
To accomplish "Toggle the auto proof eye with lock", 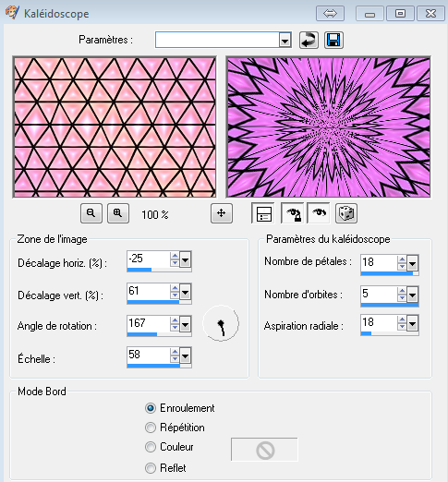I will 292,213.
